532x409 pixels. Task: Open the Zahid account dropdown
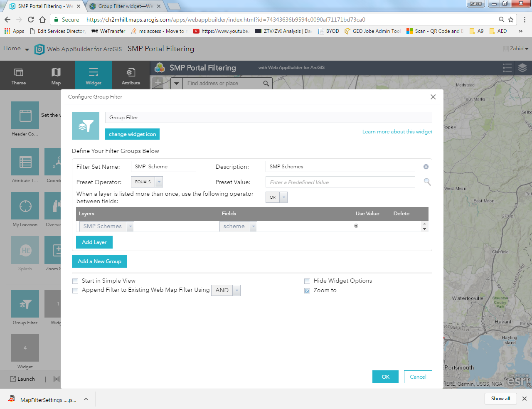click(x=516, y=49)
